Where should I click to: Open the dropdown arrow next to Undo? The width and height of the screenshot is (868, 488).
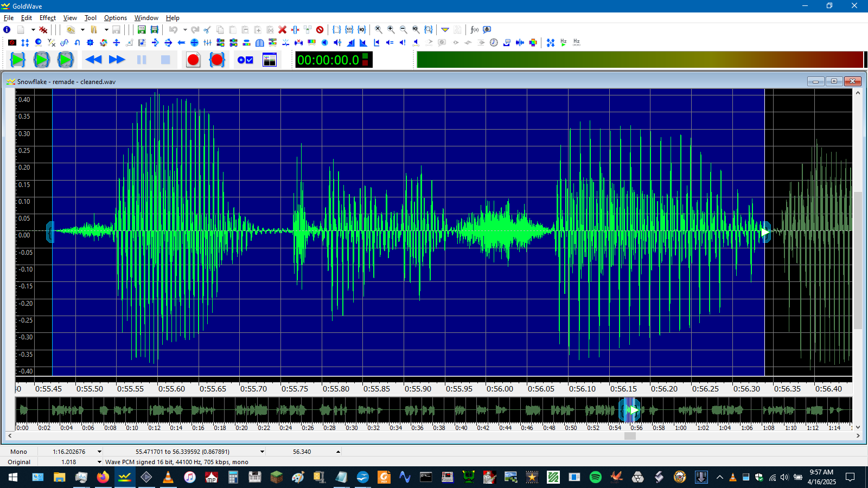tap(185, 30)
